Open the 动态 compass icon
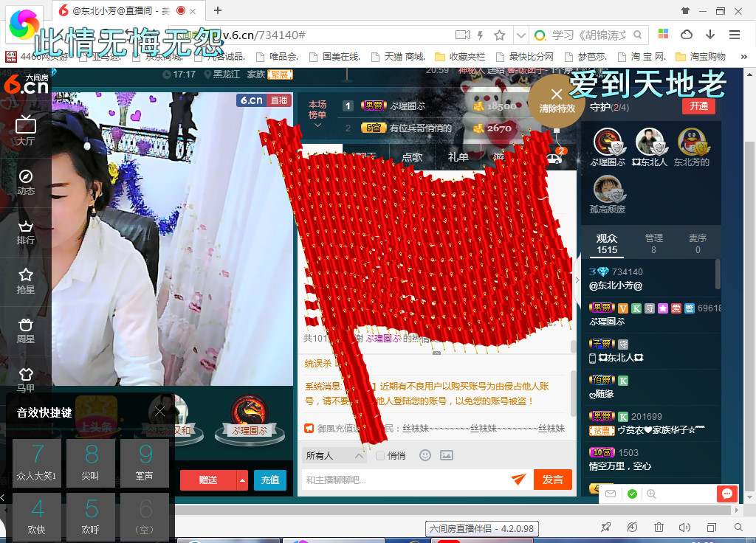 26,181
